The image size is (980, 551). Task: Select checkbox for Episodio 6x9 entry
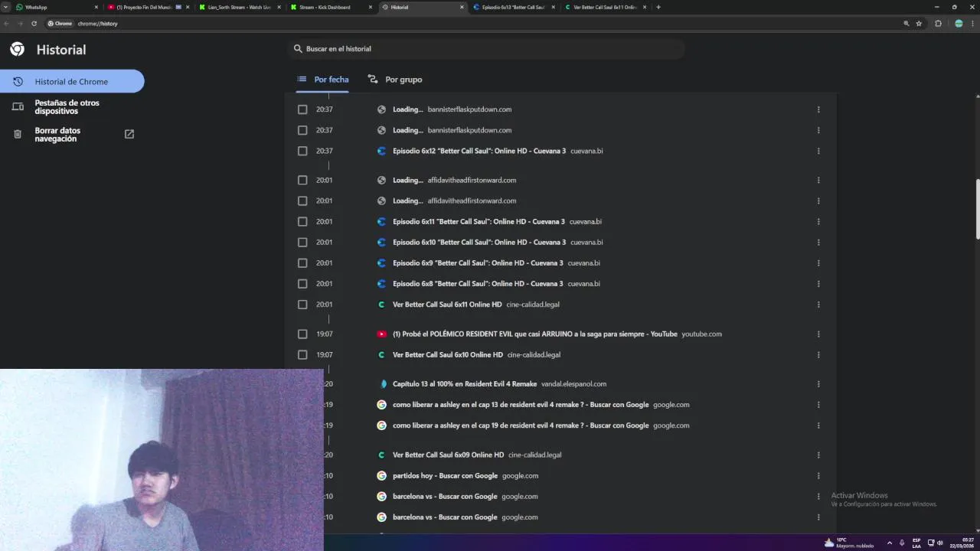[x=302, y=262]
